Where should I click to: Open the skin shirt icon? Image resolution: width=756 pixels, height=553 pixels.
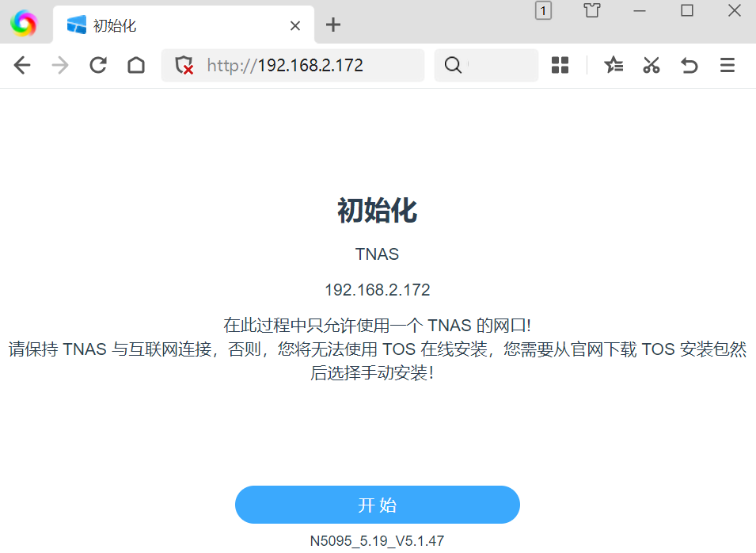click(592, 11)
